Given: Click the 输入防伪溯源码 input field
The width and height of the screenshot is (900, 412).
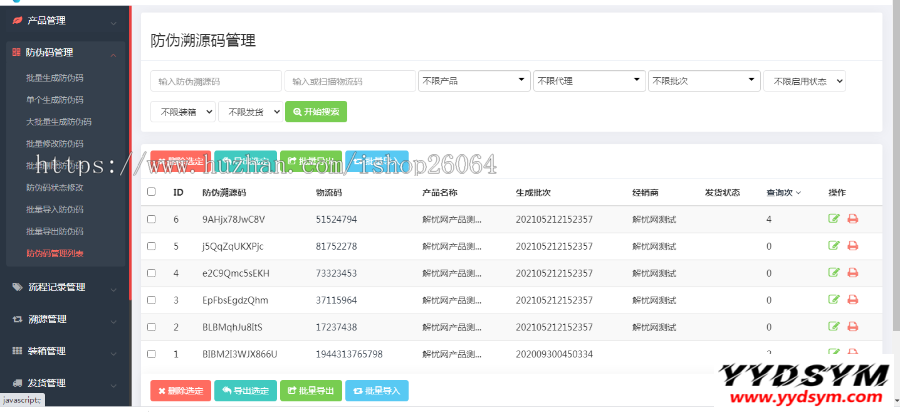Looking at the screenshot, I should pos(216,81).
